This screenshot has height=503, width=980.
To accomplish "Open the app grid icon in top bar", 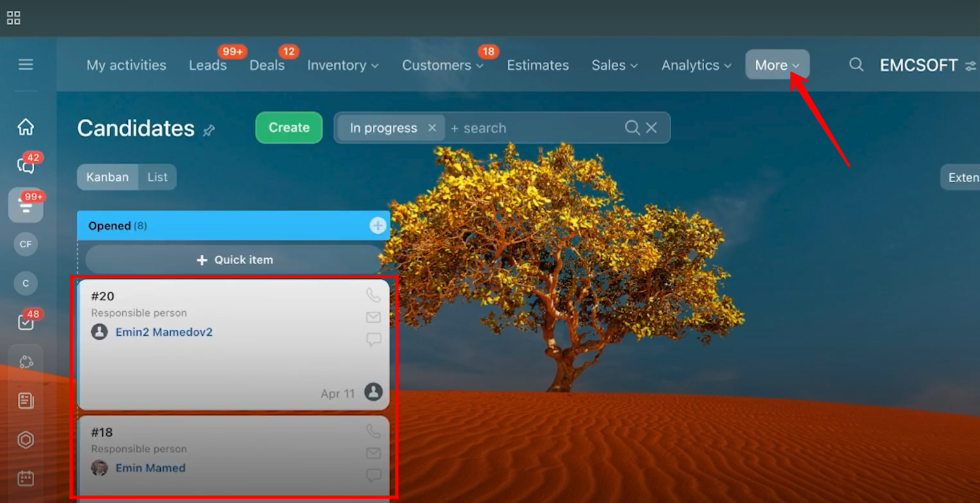I will coord(14,18).
